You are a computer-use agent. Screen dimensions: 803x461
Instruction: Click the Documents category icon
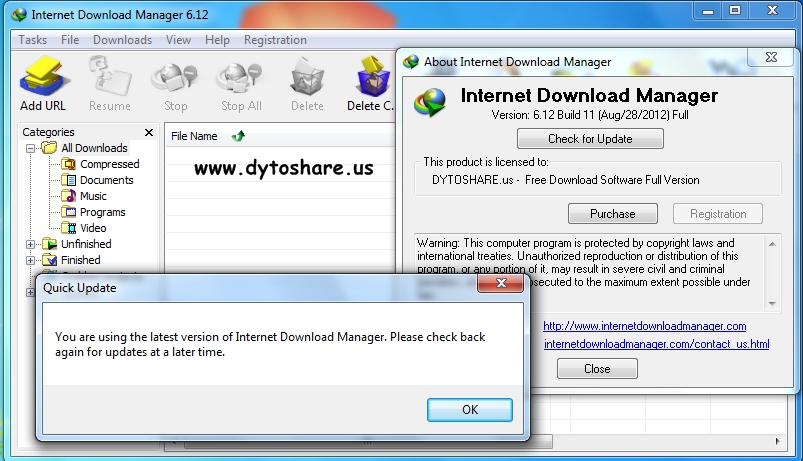(69, 180)
